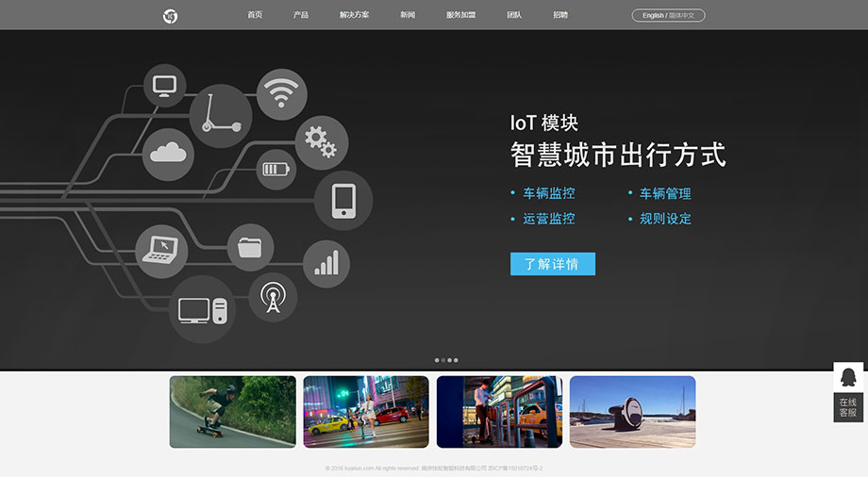Click the cloud icon in the banner

coord(168,154)
